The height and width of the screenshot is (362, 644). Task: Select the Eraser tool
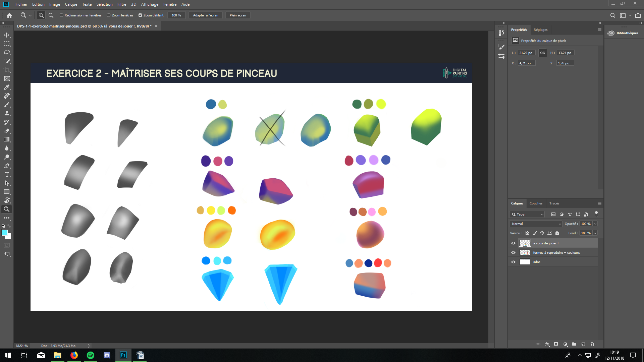coord(7,131)
